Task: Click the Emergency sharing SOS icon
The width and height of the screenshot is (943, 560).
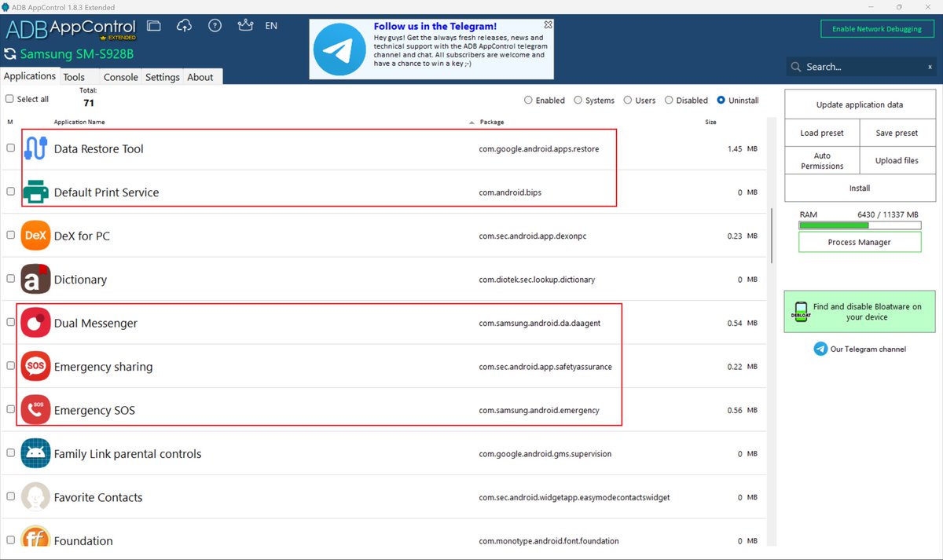Action: [x=35, y=367]
